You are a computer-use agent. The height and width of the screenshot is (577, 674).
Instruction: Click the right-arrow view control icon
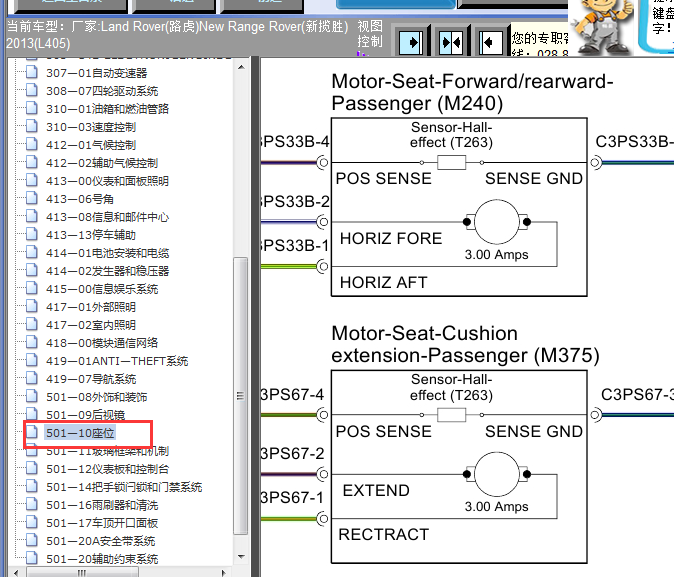point(411,42)
